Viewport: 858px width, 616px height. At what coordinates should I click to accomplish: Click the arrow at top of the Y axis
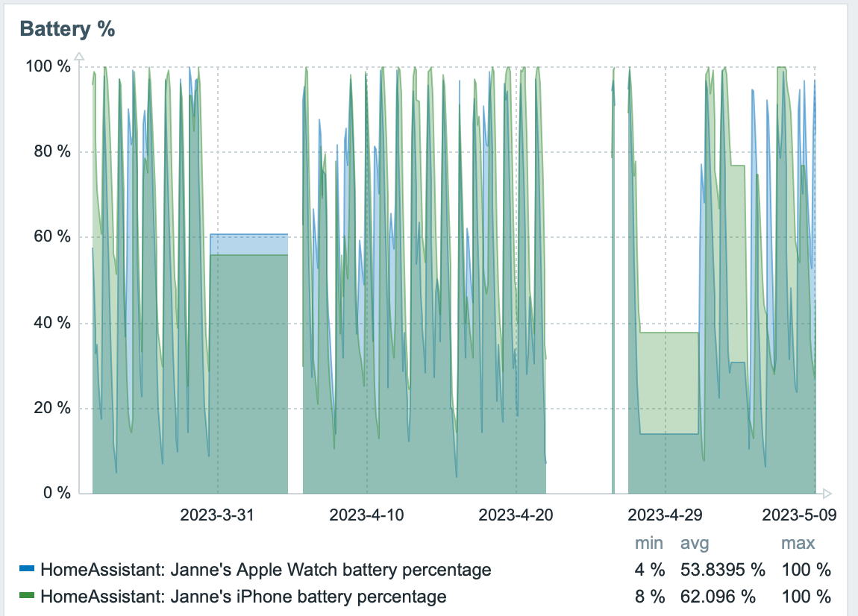80,55
